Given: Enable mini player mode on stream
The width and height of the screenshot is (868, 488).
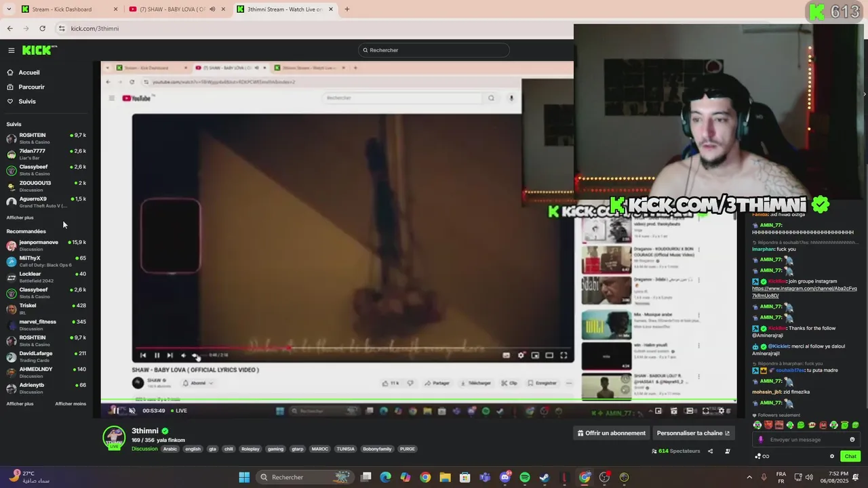Looking at the screenshot, I should (x=658, y=411).
